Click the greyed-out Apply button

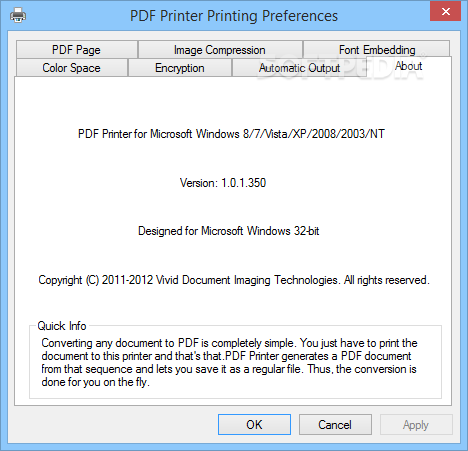(416, 424)
